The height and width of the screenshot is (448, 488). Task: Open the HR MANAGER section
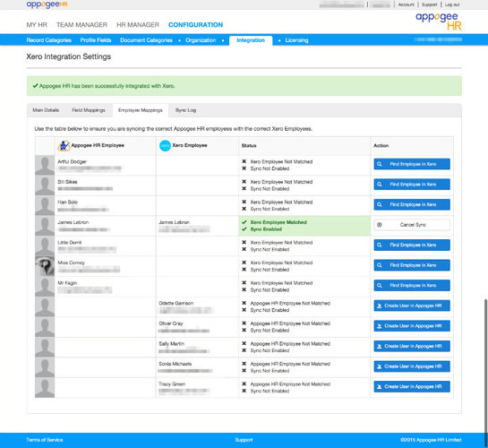(138, 25)
